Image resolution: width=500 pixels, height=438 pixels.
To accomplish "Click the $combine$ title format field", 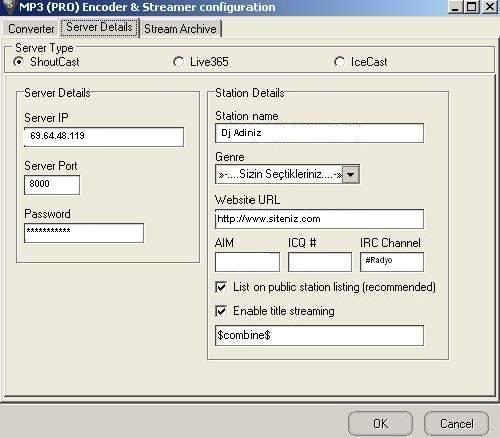I will (319, 335).
